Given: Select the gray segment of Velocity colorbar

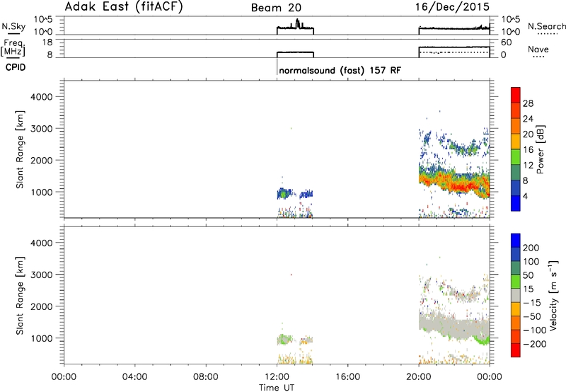Looking at the screenshot, I should 516,296.
